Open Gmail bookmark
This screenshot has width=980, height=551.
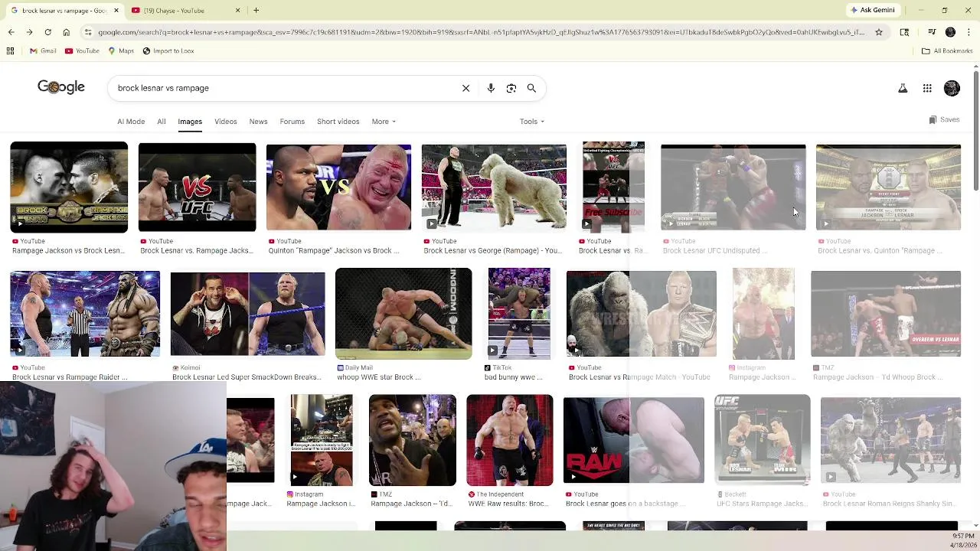(x=43, y=51)
